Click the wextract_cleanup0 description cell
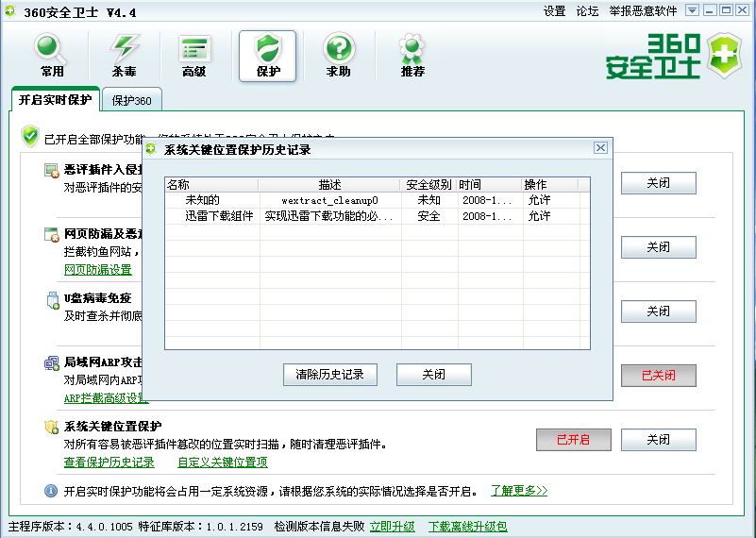This screenshot has height=538, width=756. pos(329,200)
